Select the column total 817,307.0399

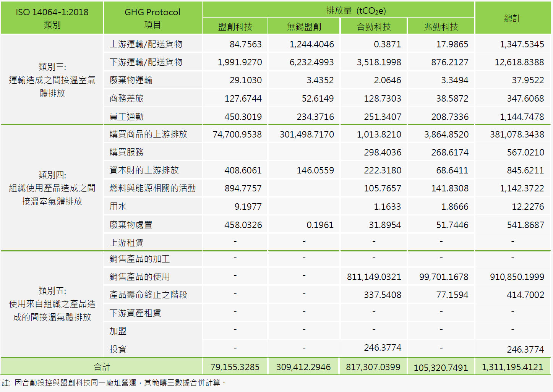[373, 367]
